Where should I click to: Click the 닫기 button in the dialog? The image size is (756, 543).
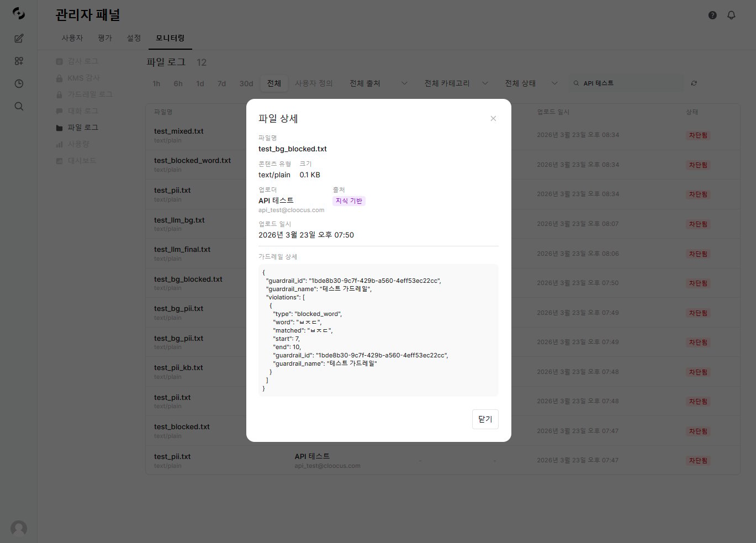[x=485, y=419]
